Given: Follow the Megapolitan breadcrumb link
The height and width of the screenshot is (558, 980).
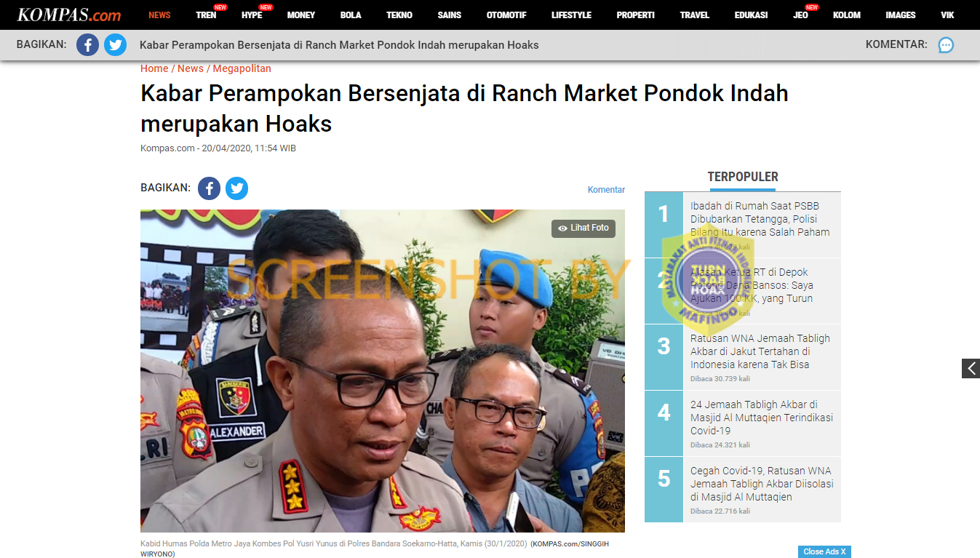Looking at the screenshot, I should click(242, 68).
